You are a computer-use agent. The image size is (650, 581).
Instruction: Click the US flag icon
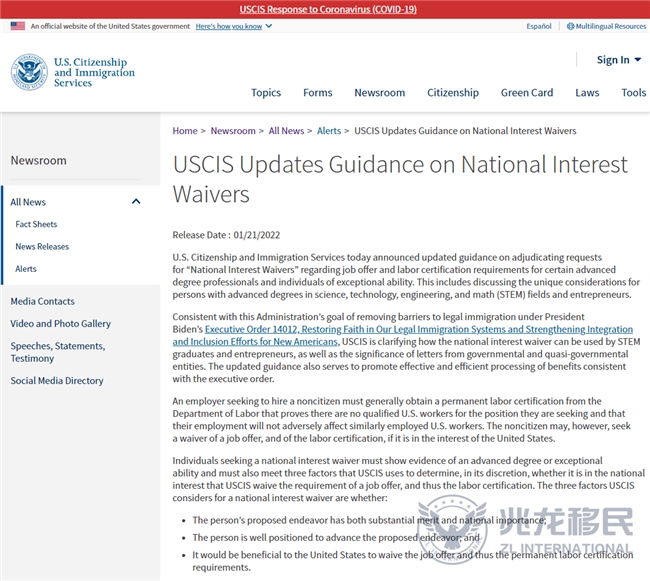(18, 26)
